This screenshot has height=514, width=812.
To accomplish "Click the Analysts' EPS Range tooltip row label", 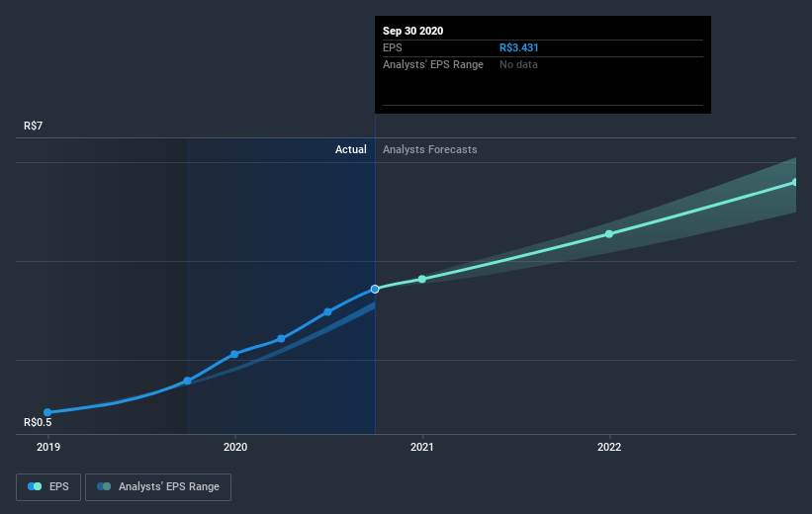I will [x=433, y=64].
